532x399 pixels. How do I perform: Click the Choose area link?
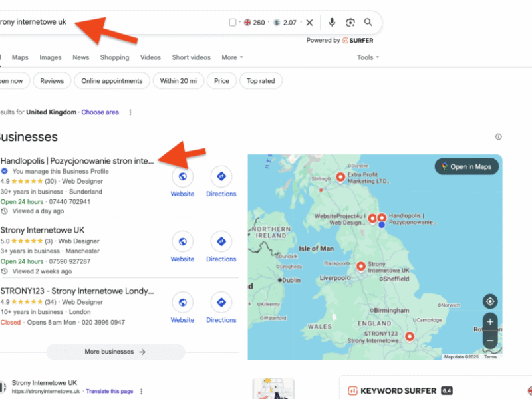[x=100, y=112]
